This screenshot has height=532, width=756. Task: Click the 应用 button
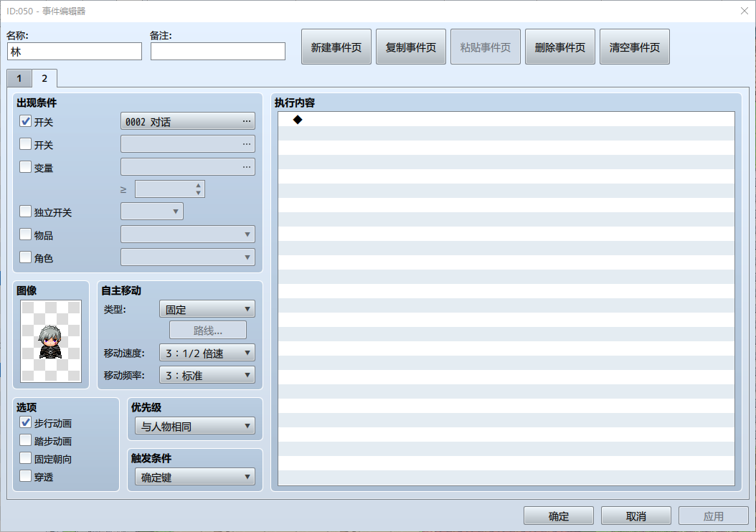pyautogui.click(x=713, y=516)
